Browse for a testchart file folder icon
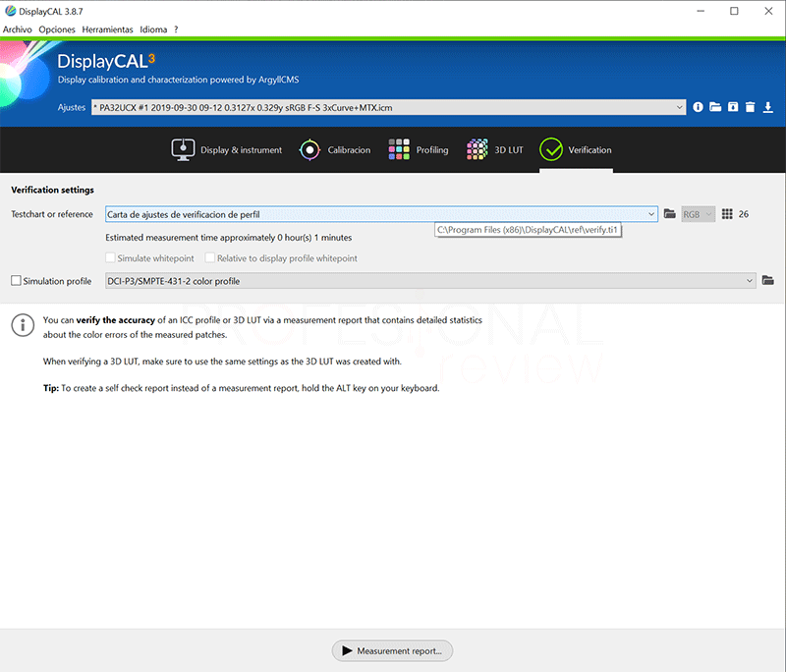The image size is (786, 672). [670, 214]
